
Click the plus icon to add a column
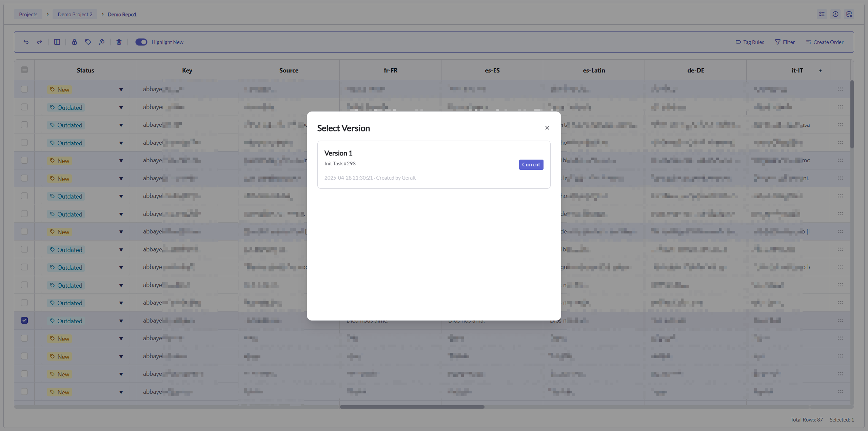820,70
